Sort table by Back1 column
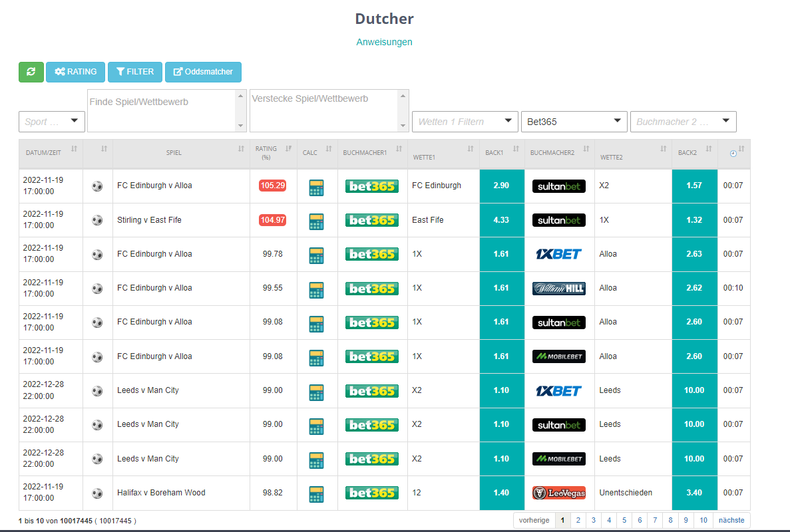790x532 pixels. click(x=502, y=154)
